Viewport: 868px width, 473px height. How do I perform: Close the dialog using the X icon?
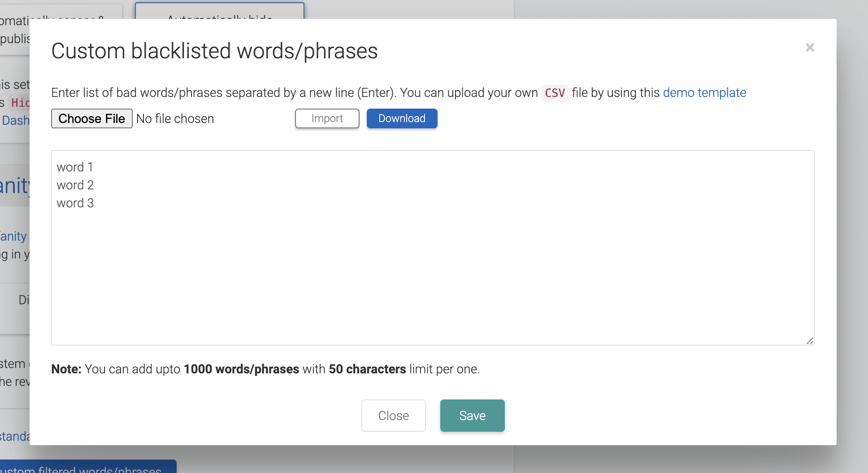pyautogui.click(x=810, y=48)
